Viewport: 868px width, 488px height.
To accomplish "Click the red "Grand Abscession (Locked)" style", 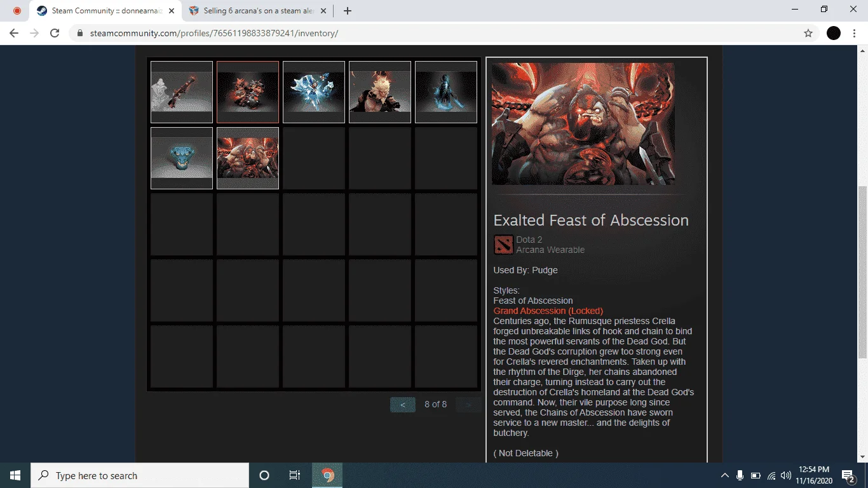I will [x=548, y=311].
